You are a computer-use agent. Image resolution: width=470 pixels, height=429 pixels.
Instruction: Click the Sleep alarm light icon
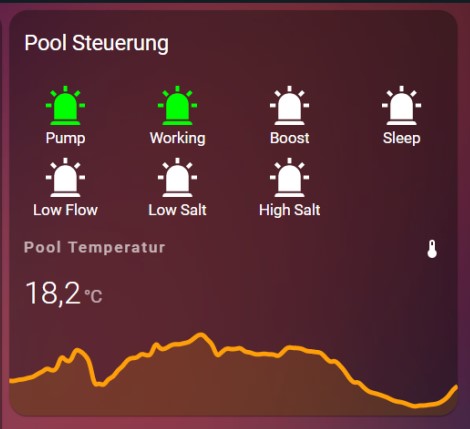(401, 106)
